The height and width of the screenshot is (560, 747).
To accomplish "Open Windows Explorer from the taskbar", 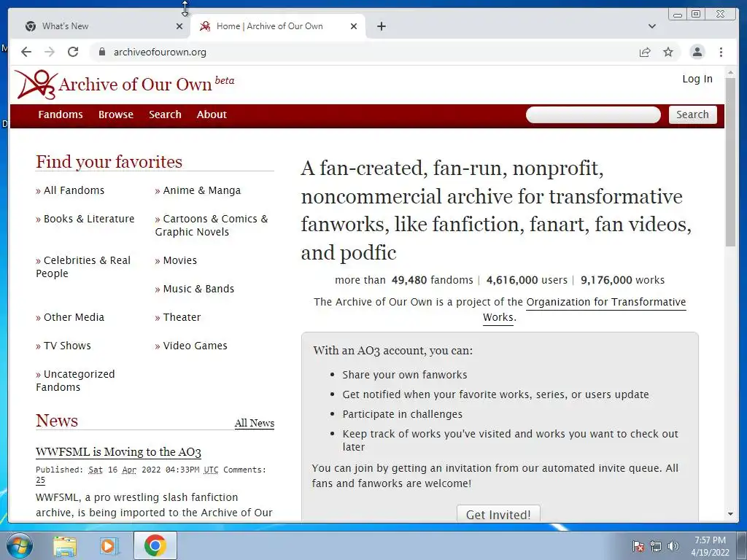I will point(65,545).
